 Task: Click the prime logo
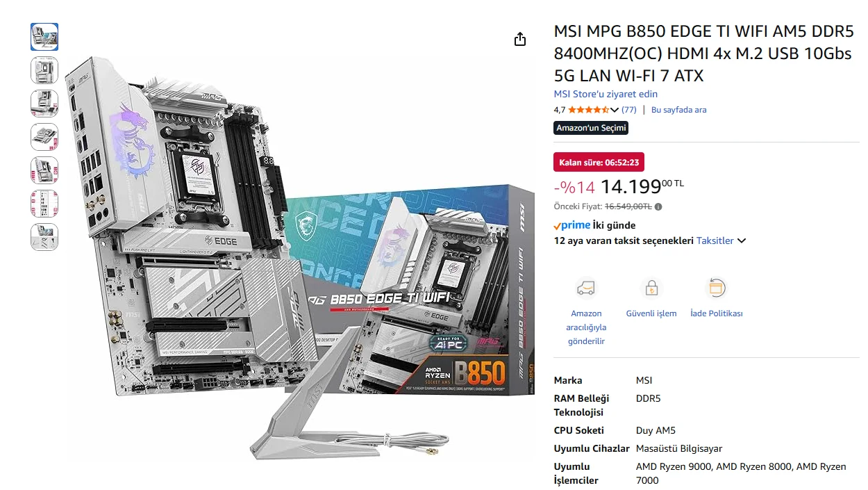click(x=572, y=225)
